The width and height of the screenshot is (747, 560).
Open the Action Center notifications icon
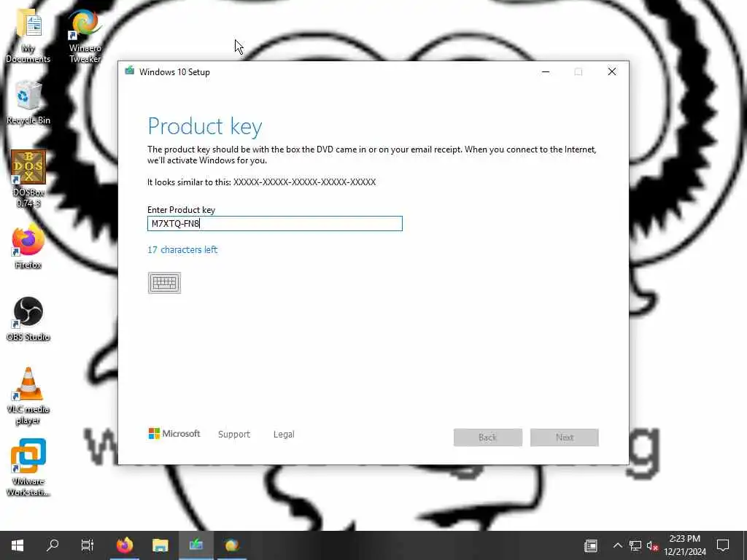coord(723,545)
